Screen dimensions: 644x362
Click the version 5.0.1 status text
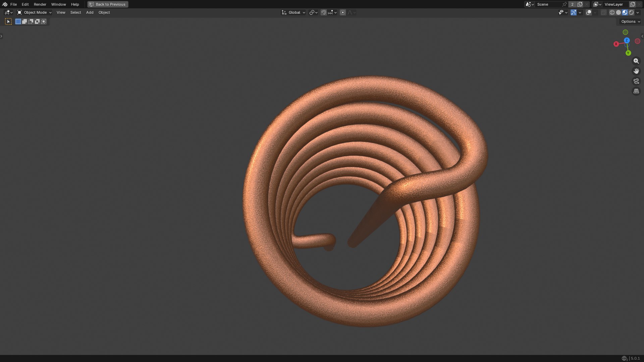tap(635, 358)
